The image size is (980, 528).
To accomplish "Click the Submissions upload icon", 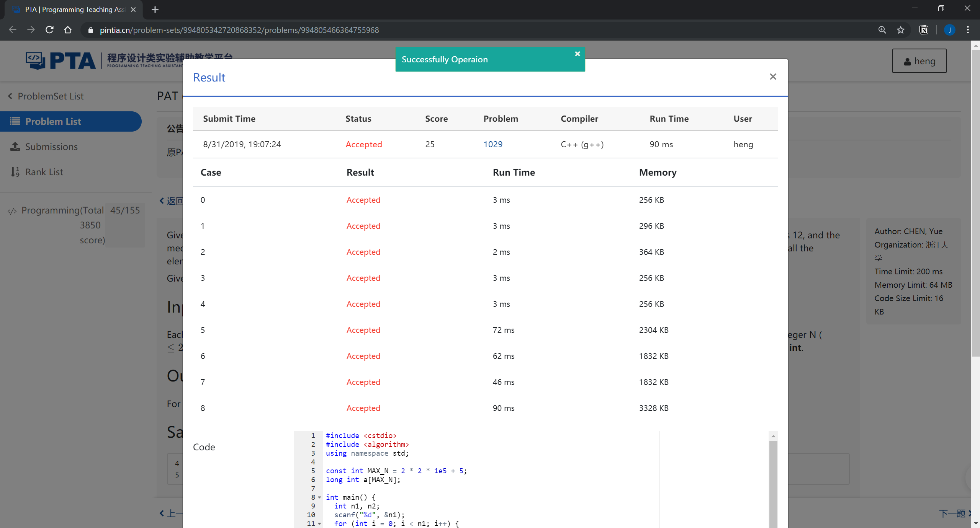I will coord(15,146).
